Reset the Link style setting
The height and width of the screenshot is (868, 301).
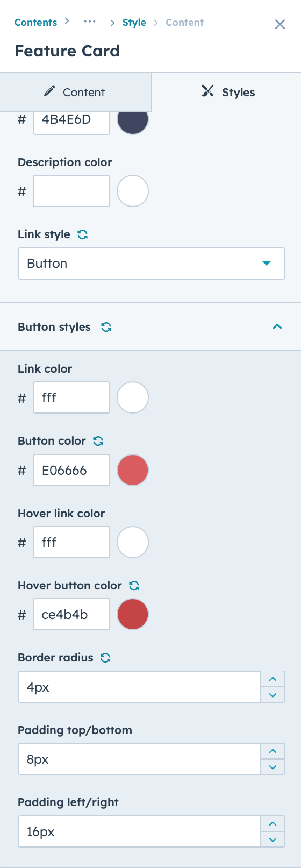click(x=83, y=234)
